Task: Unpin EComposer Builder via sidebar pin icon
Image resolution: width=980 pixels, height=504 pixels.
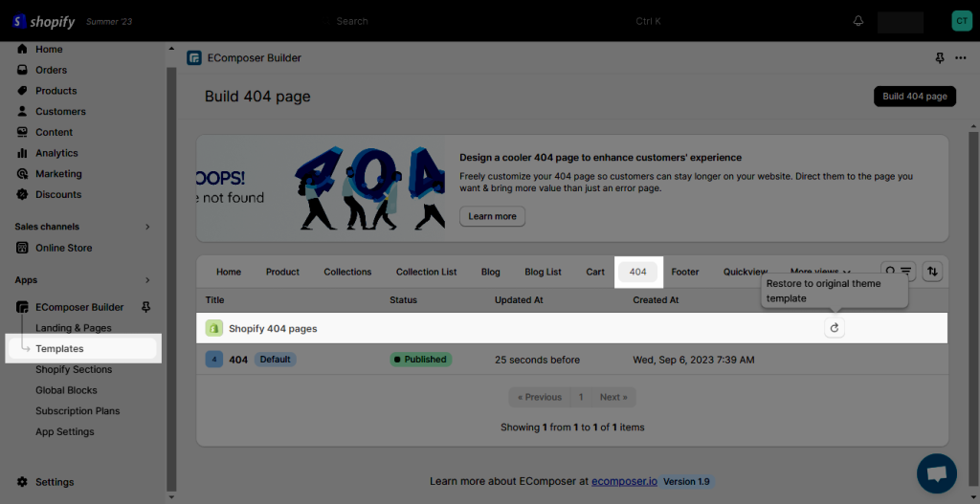Action: coord(146,307)
